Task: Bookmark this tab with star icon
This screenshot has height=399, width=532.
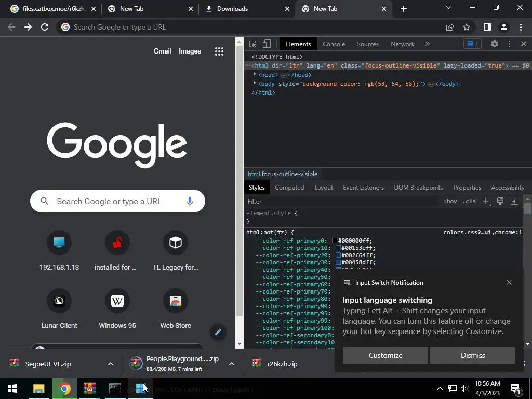Action: 467,27
